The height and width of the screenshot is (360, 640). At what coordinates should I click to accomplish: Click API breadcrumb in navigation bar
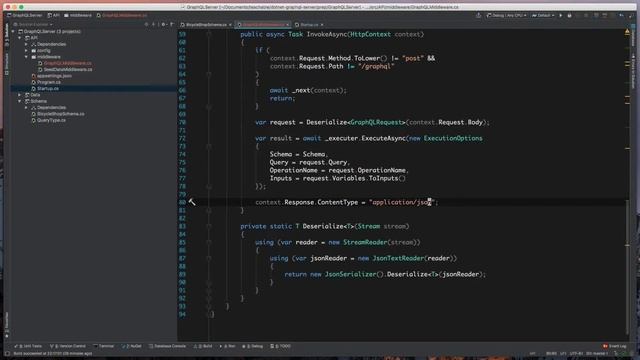point(53,16)
